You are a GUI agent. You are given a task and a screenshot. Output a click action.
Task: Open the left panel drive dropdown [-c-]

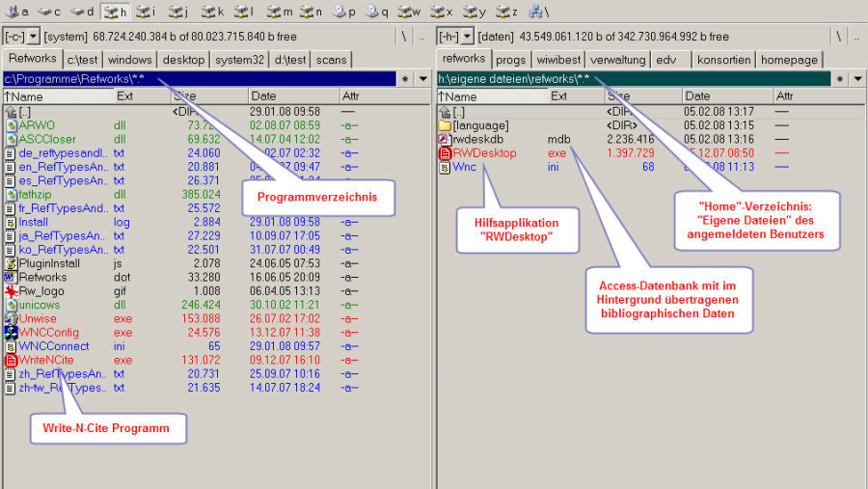pyautogui.click(x=20, y=36)
